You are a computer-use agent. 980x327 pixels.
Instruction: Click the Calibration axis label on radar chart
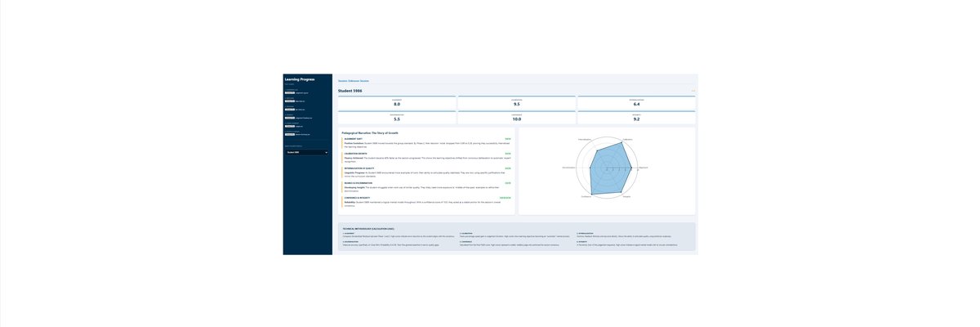point(627,139)
